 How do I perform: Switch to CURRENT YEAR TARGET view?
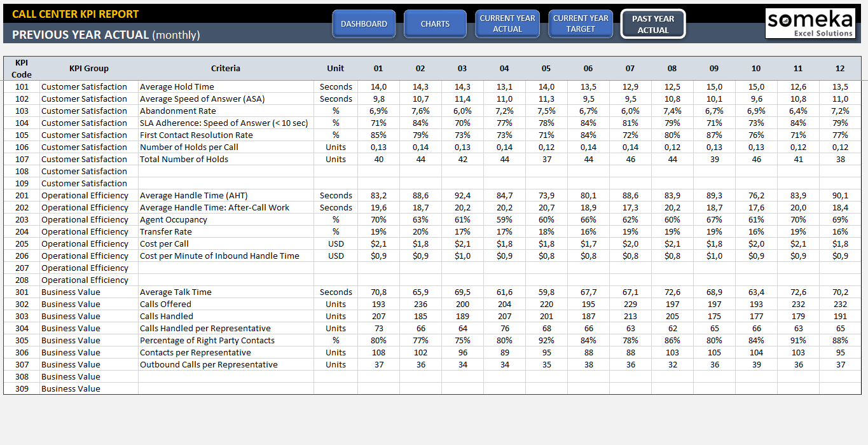pyautogui.click(x=580, y=24)
